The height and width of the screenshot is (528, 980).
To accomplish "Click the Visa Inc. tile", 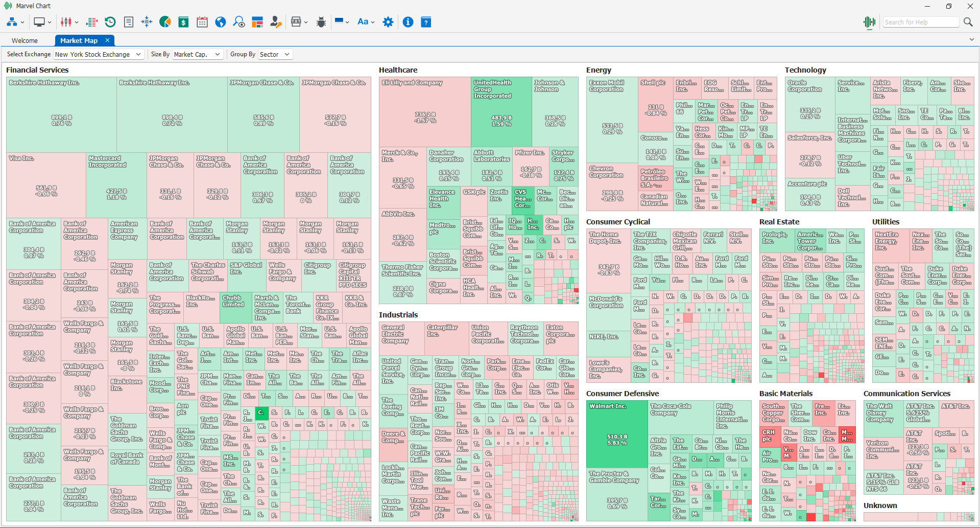I will tap(46, 185).
